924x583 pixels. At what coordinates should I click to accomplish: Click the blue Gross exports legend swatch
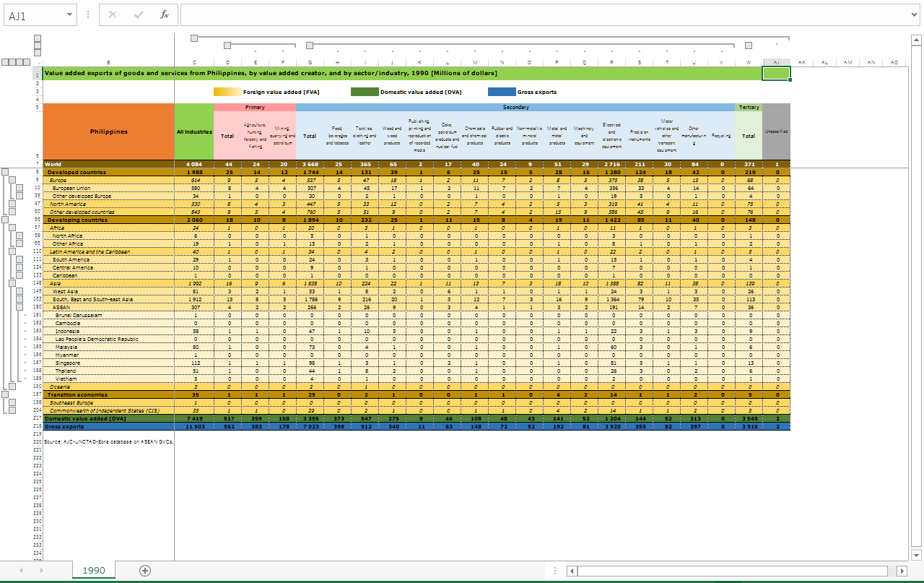point(502,92)
